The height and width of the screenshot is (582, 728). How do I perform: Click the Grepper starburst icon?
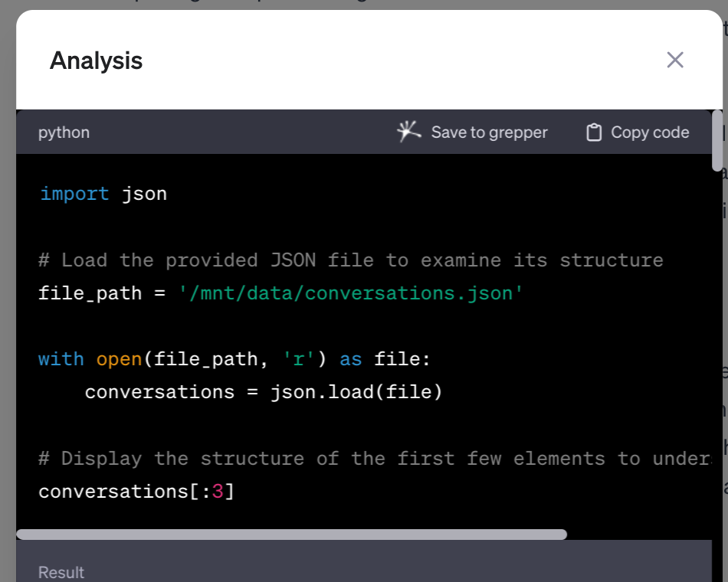coord(408,132)
